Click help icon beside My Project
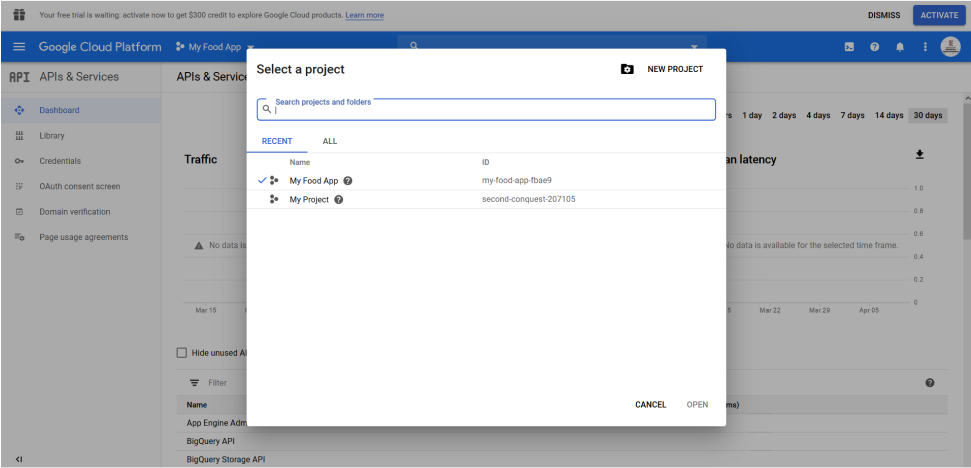The image size is (971, 468). (339, 199)
